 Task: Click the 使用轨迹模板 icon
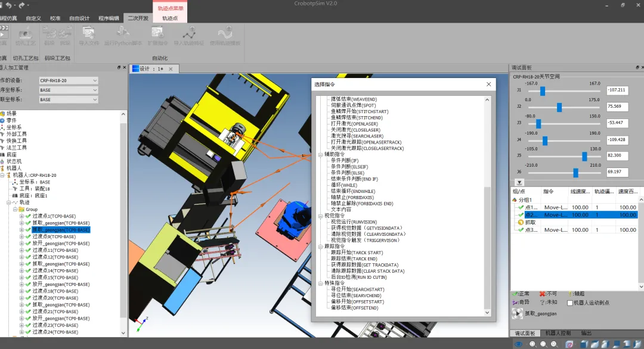pos(225,33)
